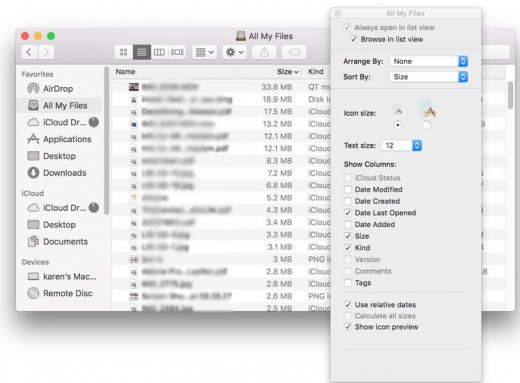Image resolution: width=520 pixels, height=383 pixels.
Task: Select karen's Mac device
Action: 58,277
